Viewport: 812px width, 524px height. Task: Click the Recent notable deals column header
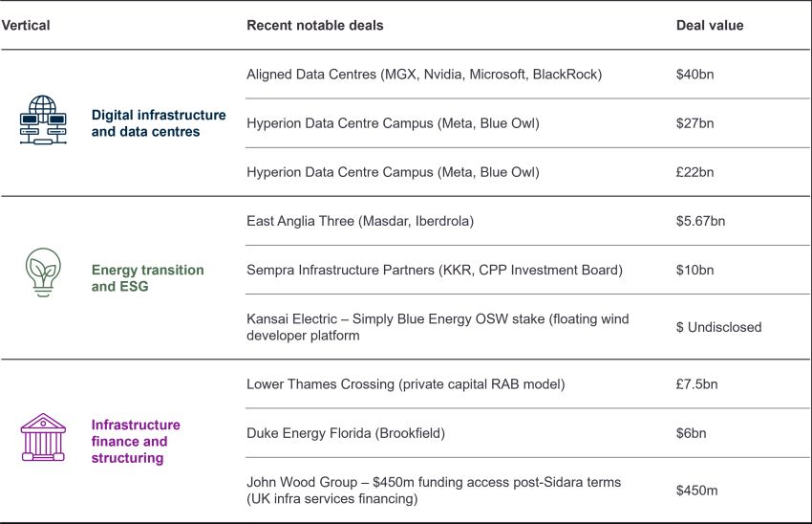[314, 25]
